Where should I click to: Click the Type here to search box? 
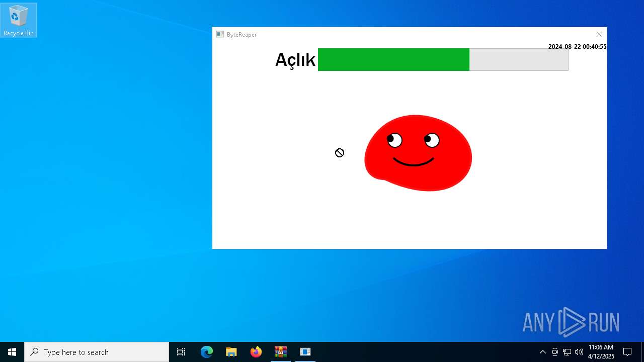[97, 352]
